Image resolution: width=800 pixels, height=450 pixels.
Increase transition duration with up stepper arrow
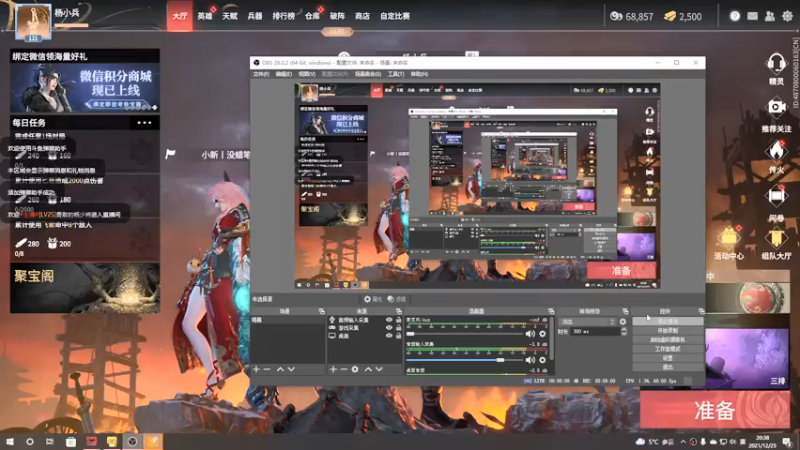(624, 330)
